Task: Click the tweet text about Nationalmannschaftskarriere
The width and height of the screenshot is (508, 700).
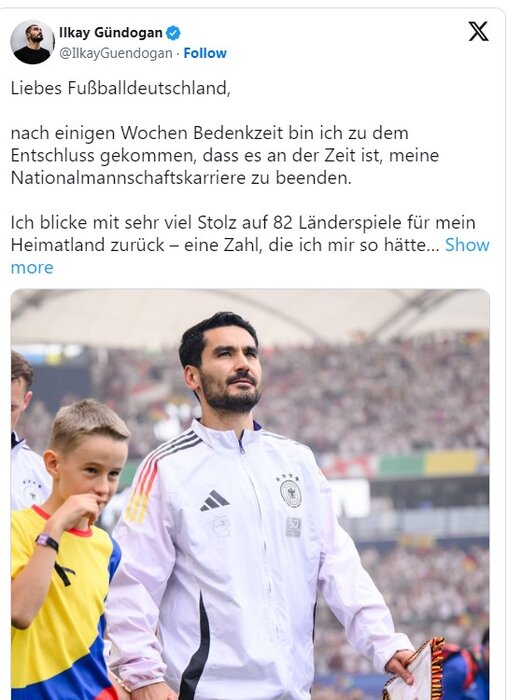Action: pyautogui.click(x=225, y=155)
